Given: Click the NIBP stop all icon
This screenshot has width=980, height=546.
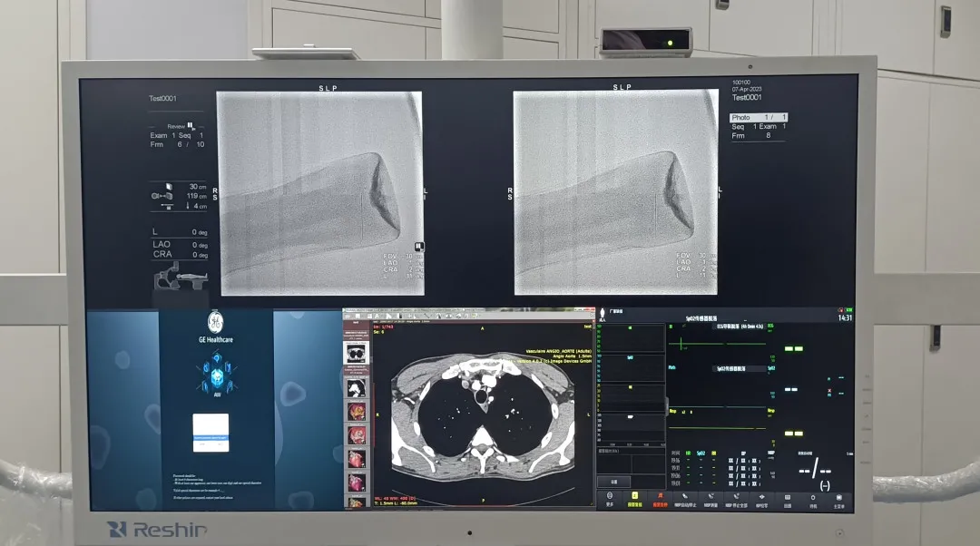Looking at the screenshot, I should [737, 498].
